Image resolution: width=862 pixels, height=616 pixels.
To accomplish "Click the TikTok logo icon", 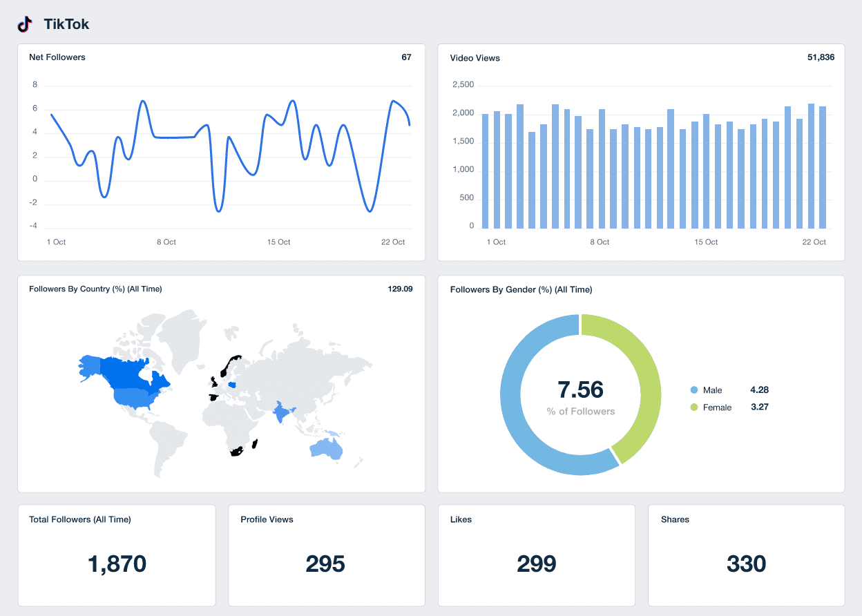I will [x=26, y=23].
